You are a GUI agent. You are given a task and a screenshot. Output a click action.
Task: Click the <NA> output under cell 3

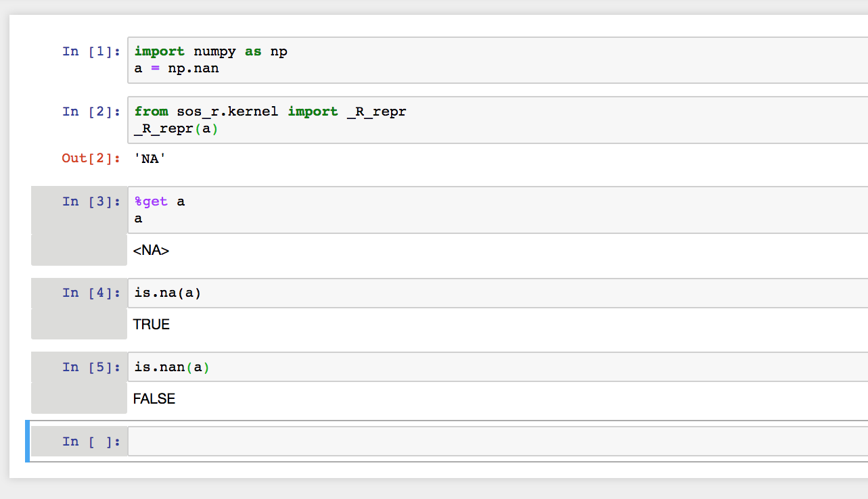tap(152, 249)
